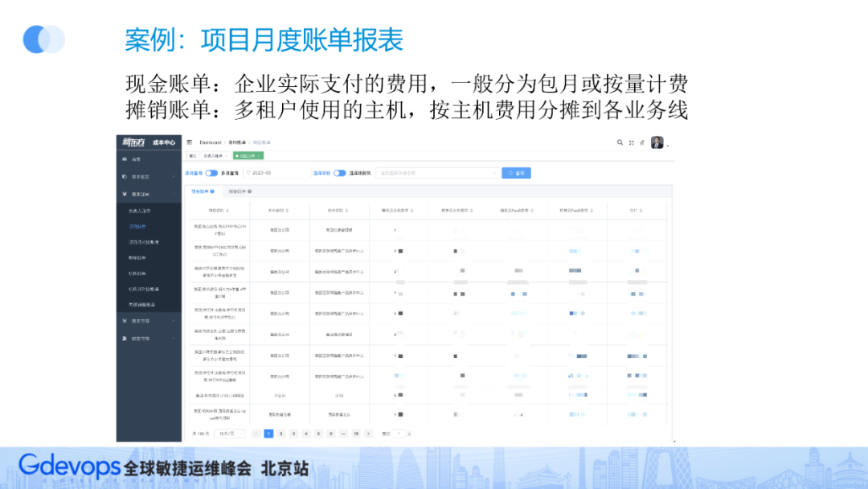Viewport: 868px width, 489px height.
Task: Click the sort arrows in the first table column header
Action: pos(227,211)
